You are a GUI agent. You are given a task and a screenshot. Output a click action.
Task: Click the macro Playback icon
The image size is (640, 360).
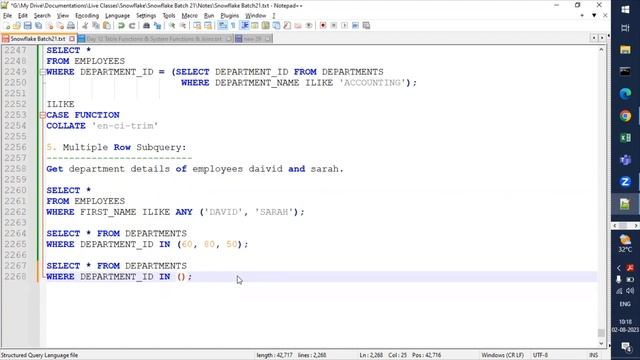click(x=344, y=26)
